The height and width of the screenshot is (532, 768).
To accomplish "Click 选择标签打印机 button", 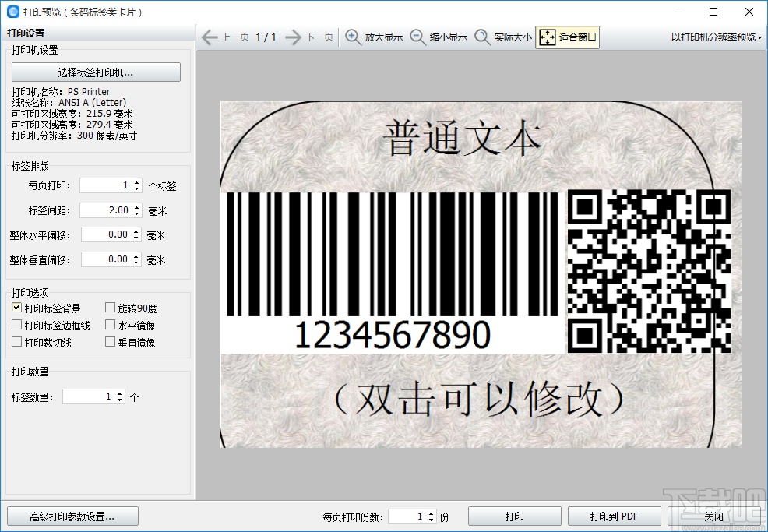I will [96, 72].
